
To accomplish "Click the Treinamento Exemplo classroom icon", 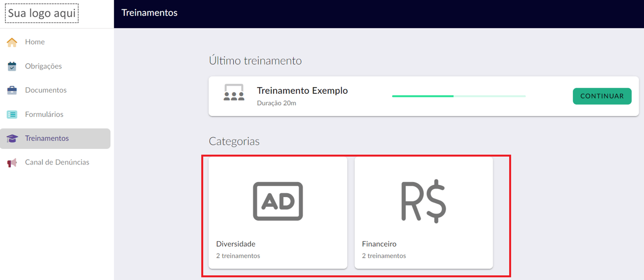I will click(234, 93).
